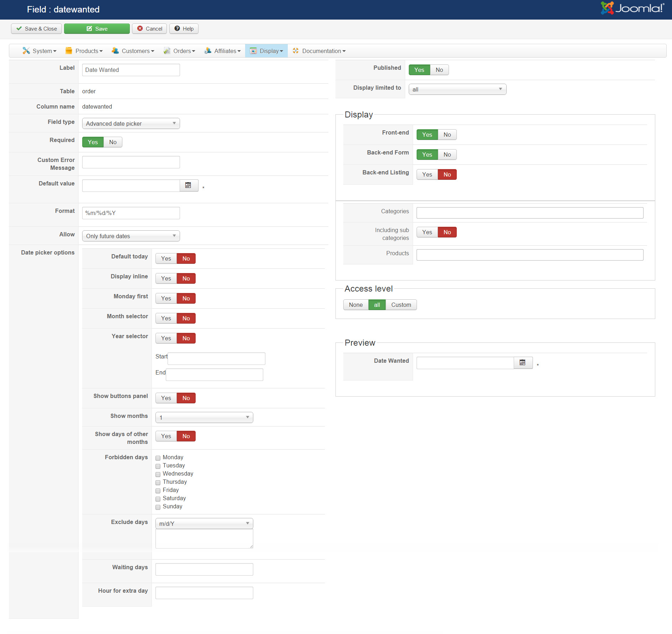The image size is (672, 634).
Task: Click the Year selector Start field
Action: pyautogui.click(x=216, y=358)
